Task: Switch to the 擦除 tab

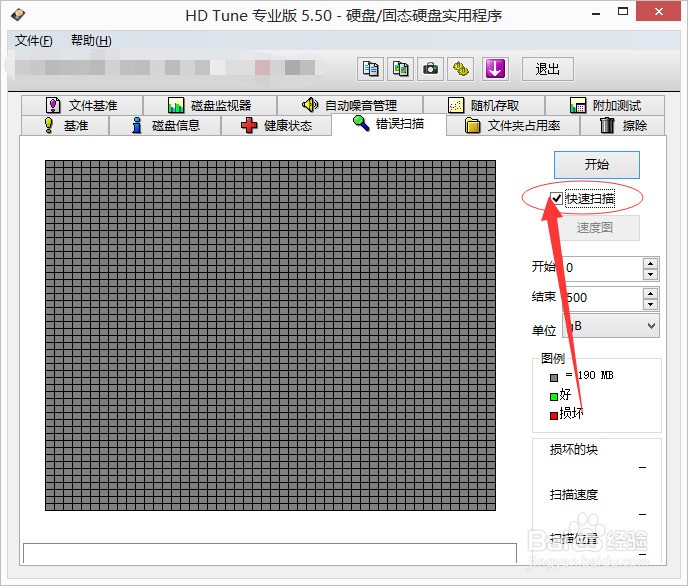Action: (x=623, y=125)
